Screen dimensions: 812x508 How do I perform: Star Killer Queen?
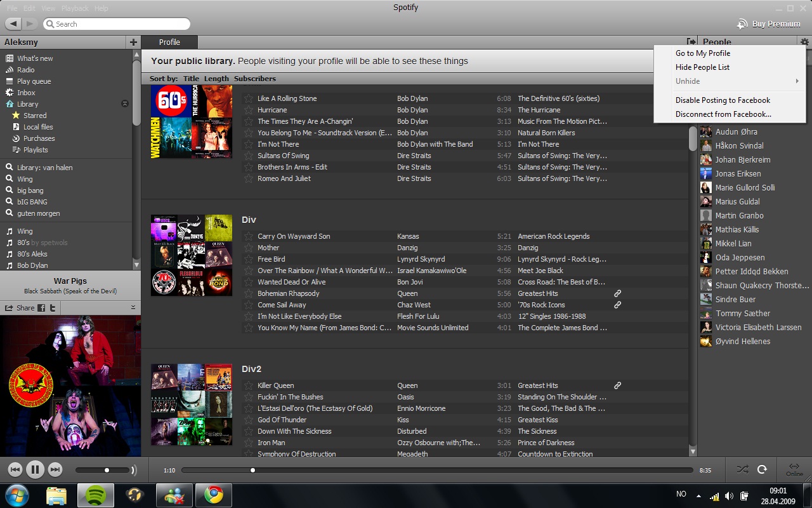click(x=249, y=385)
